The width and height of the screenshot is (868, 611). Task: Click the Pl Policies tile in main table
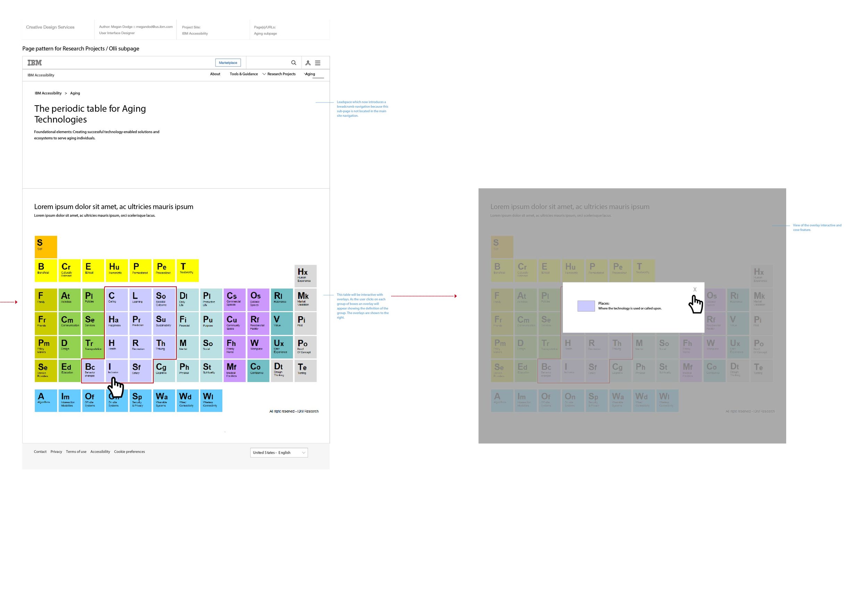pyautogui.click(x=93, y=300)
